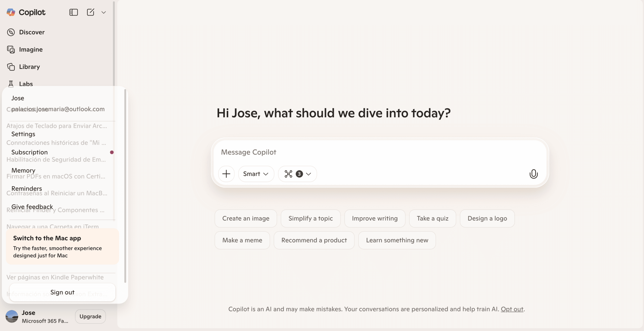Select Settings in the account menu

point(23,134)
